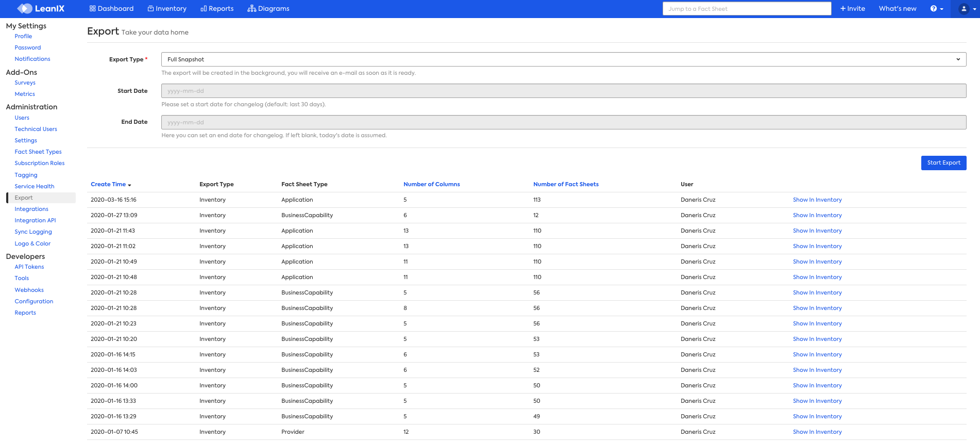Show In Inventory for 2020-01-21 10:49 export
Image resolution: width=980 pixels, height=441 pixels.
(x=817, y=262)
